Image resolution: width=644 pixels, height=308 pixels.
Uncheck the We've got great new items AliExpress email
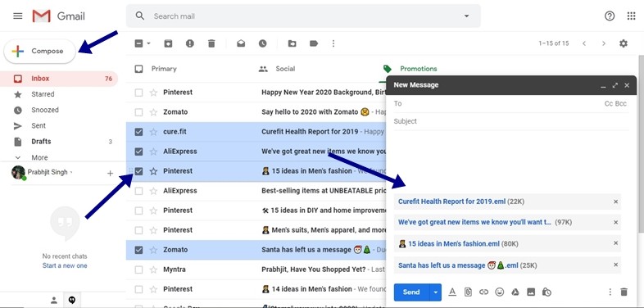pyautogui.click(x=138, y=152)
